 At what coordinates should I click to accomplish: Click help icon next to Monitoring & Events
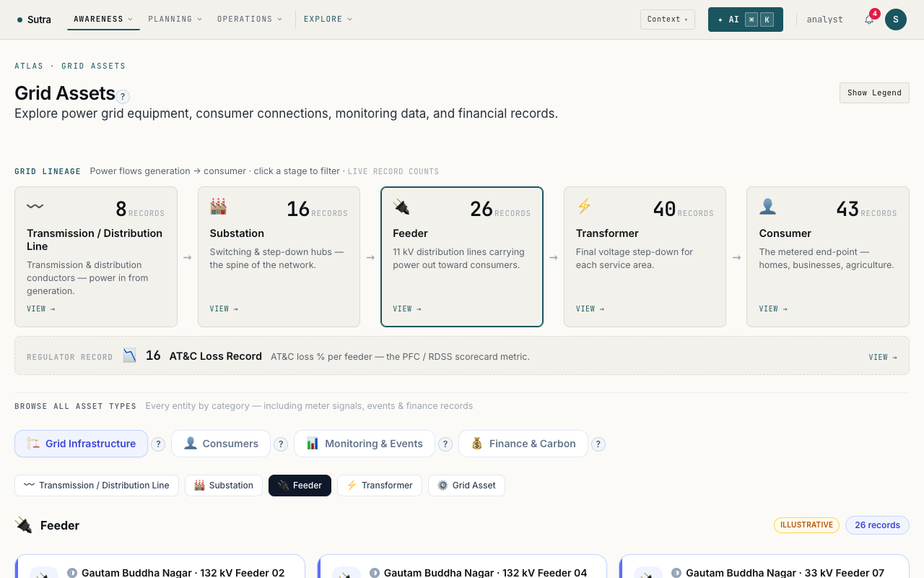[x=445, y=444]
